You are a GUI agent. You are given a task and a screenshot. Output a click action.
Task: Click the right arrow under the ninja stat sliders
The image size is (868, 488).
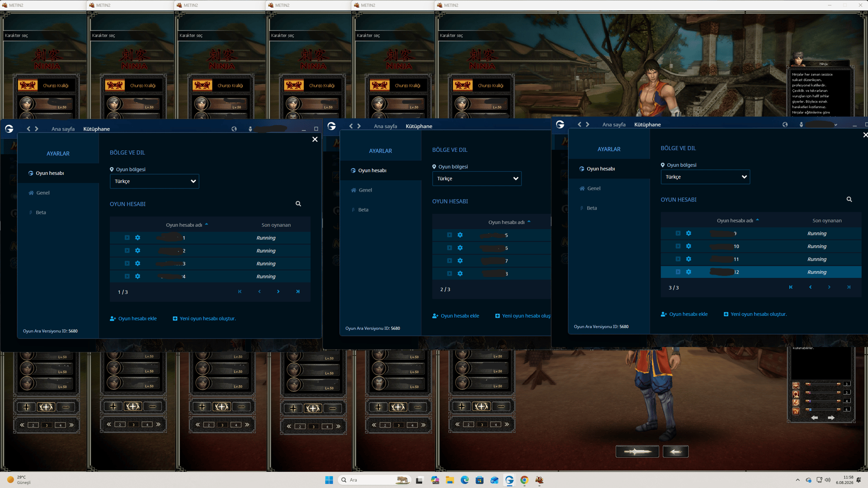(831, 418)
